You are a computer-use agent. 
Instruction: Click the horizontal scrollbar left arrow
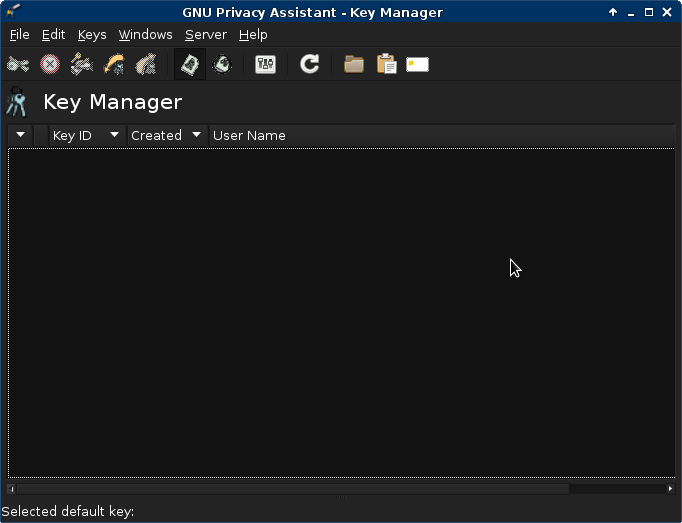coord(12,489)
